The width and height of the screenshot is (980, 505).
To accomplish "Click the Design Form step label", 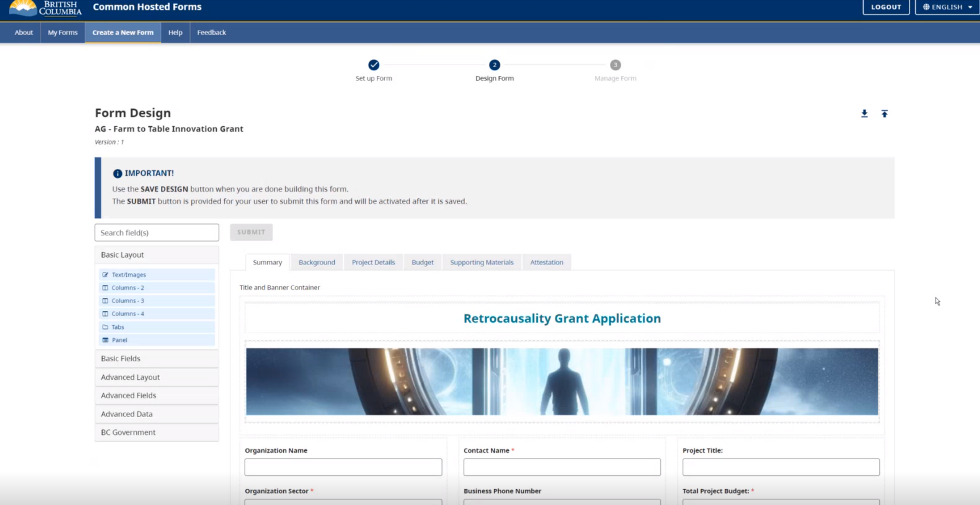I will click(495, 78).
